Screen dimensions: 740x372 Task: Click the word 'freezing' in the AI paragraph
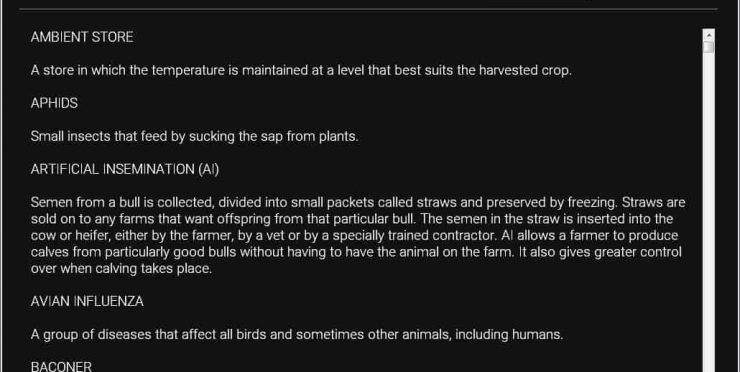591,203
